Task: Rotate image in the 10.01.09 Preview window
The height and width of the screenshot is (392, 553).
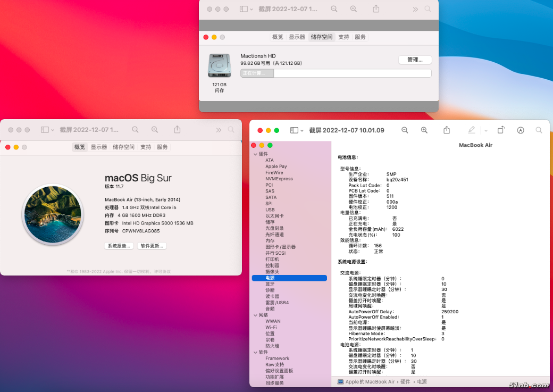Action: pos(501,130)
